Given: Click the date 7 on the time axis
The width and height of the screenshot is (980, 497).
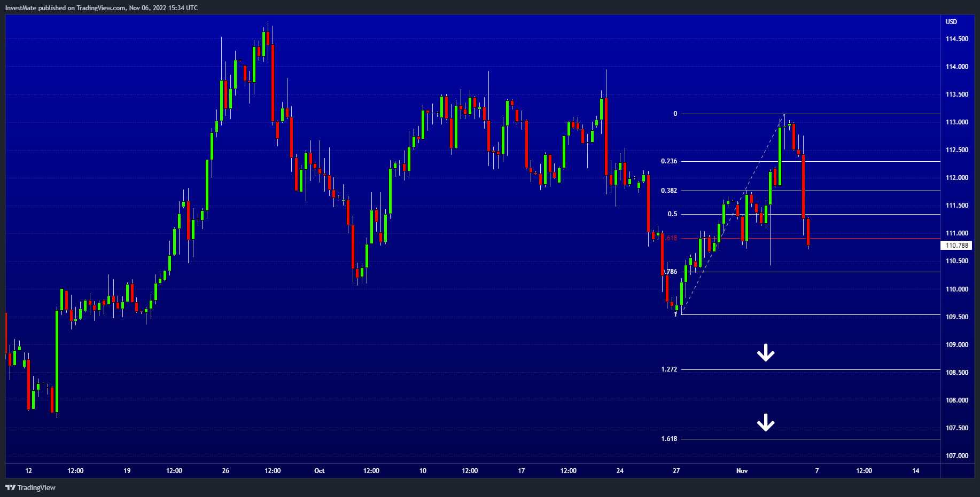Looking at the screenshot, I should click(817, 471).
